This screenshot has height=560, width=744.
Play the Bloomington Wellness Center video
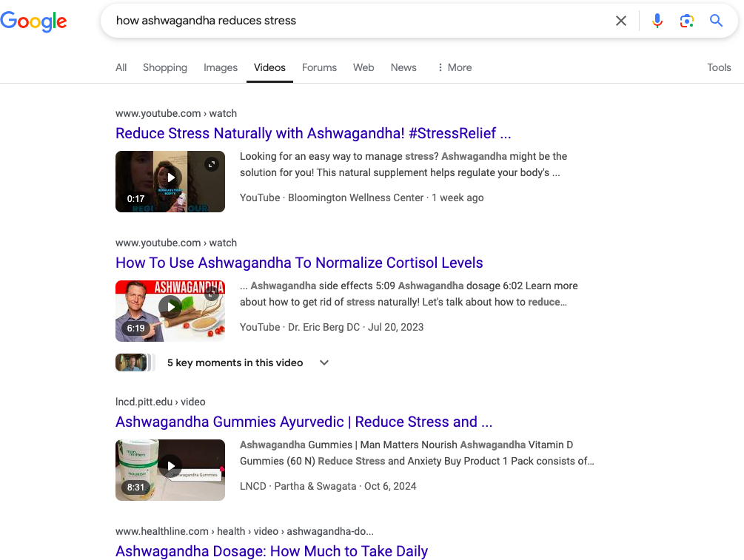(x=170, y=178)
